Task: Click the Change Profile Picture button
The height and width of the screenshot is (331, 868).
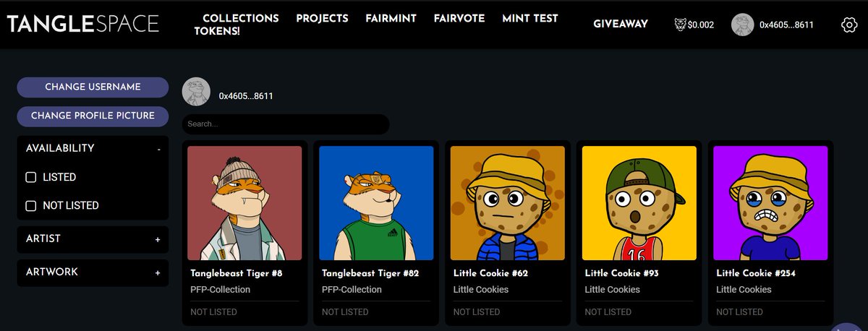Action: click(93, 116)
